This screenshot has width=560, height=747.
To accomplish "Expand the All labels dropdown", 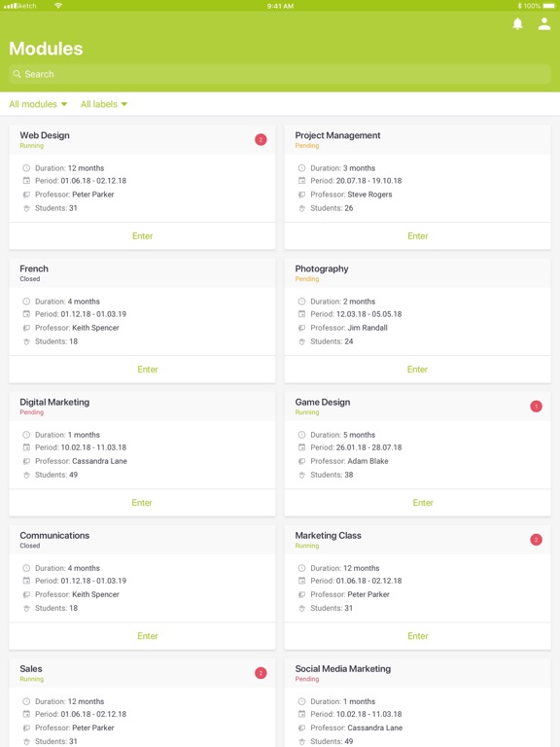I will pyautogui.click(x=104, y=104).
